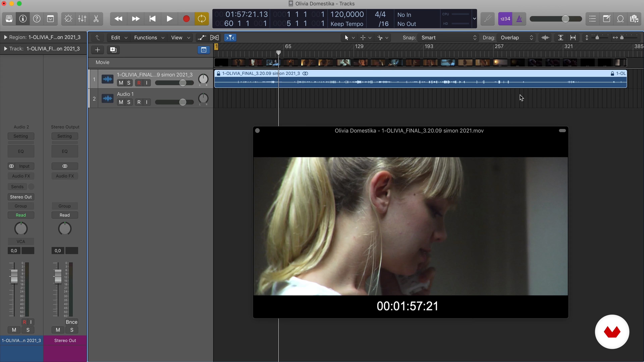The image size is (644, 362).
Task: Click the Bnce bounce button
Action: click(x=71, y=322)
